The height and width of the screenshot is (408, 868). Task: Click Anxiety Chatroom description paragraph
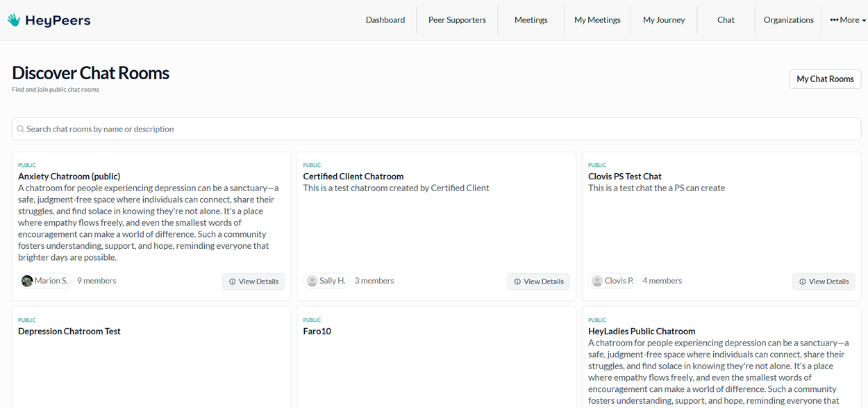click(149, 222)
